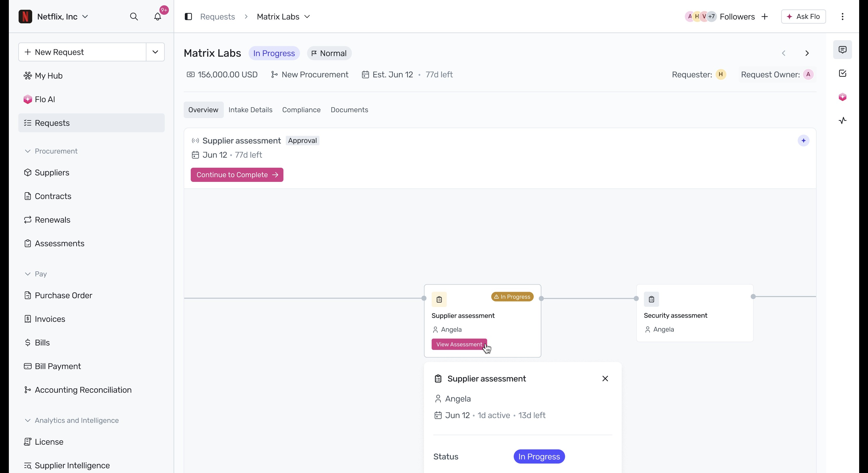The height and width of the screenshot is (473, 868).
Task: Open Requests in sidebar
Action: 91,123
